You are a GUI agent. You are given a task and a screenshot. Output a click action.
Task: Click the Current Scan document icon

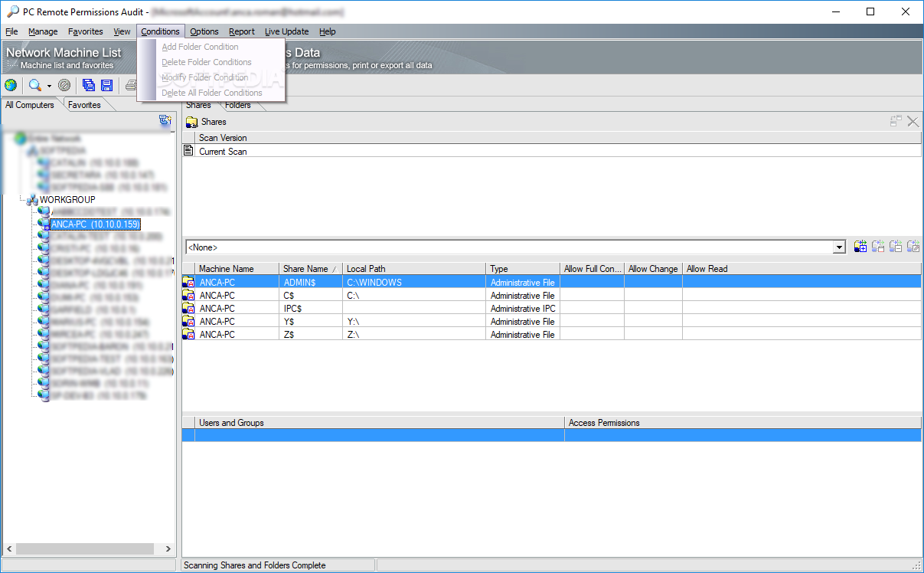(x=188, y=151)
